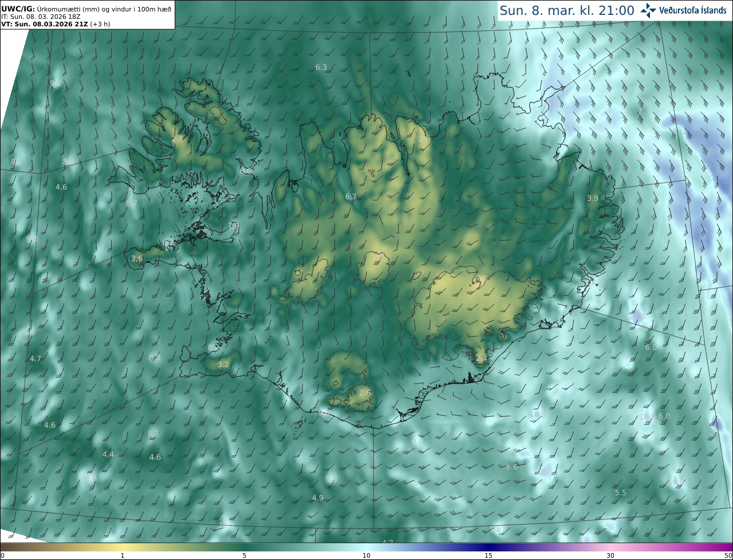The width and height of the screenshot is (733, 560).
Task: Click the colorbar tick label 1
Action: (x=123, y=556)
